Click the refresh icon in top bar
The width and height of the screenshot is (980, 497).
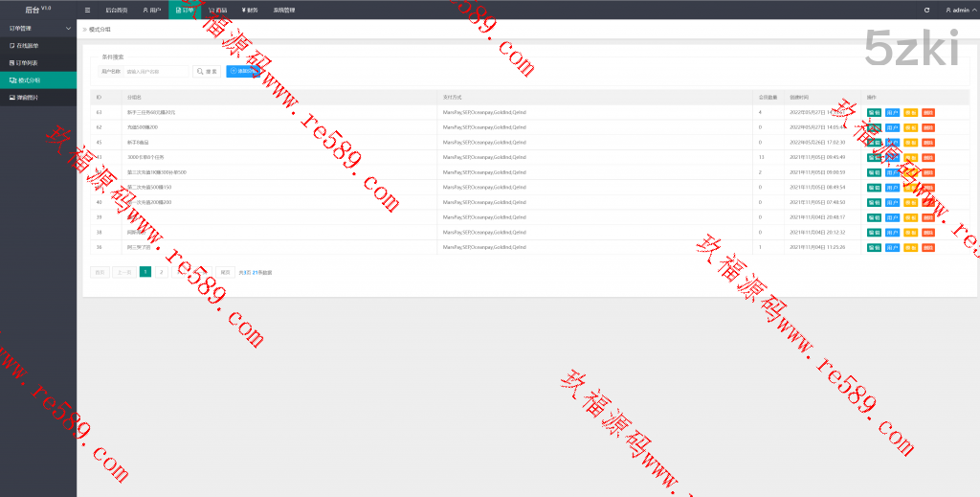pyautogui.click(x=926, y=10)
